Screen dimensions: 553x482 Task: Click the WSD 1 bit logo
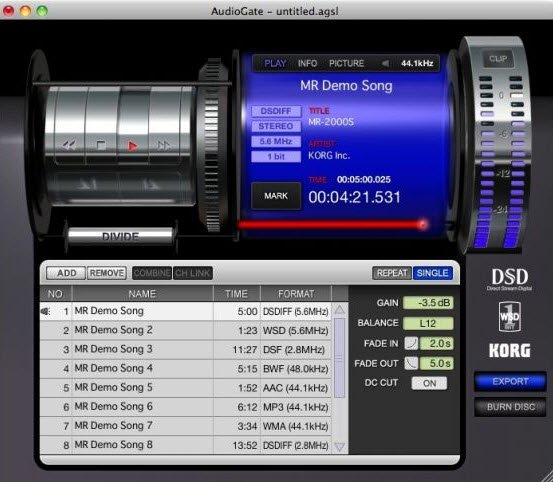[x=510, y=317]
